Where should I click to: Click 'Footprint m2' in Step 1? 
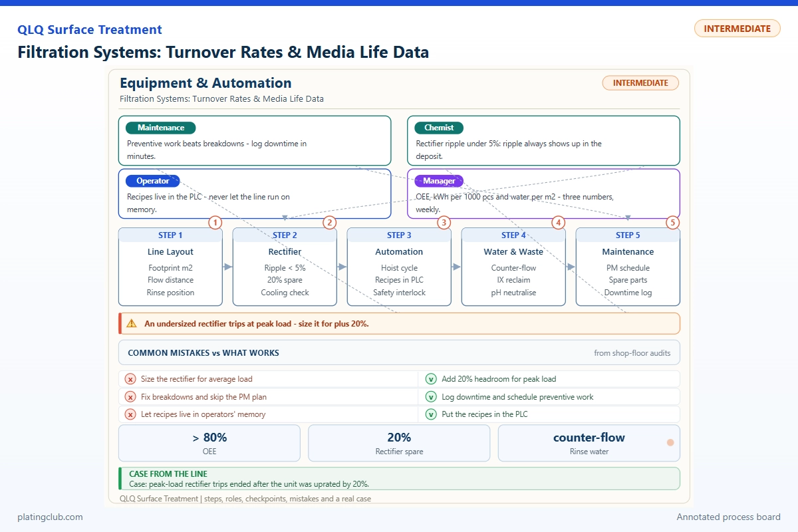click(170, 268)
